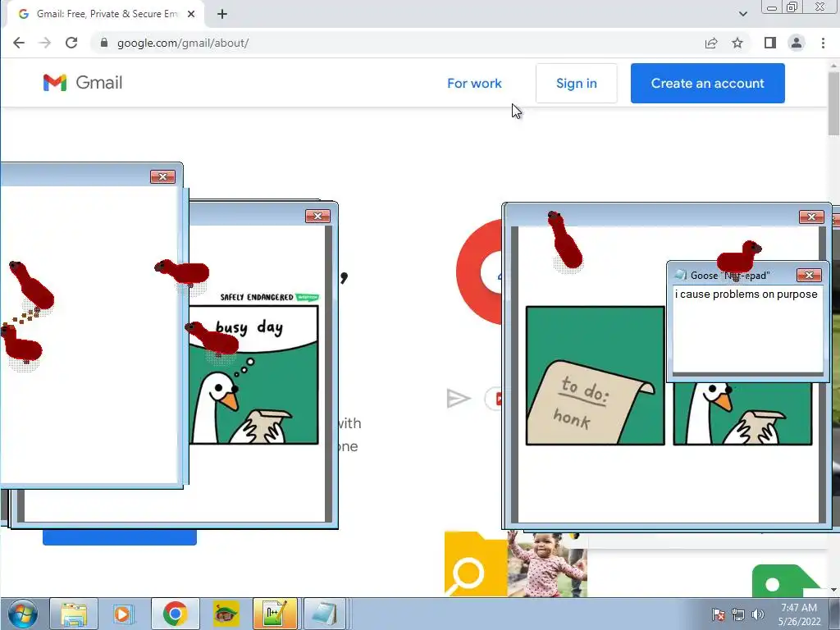This screenshot has height=630, width=840.
Task: Go back to the previous page
Action: tap(19, 43)
